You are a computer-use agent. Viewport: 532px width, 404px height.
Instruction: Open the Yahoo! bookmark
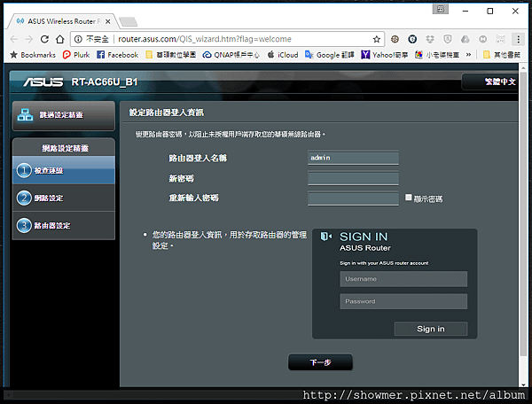click(385, 55)
